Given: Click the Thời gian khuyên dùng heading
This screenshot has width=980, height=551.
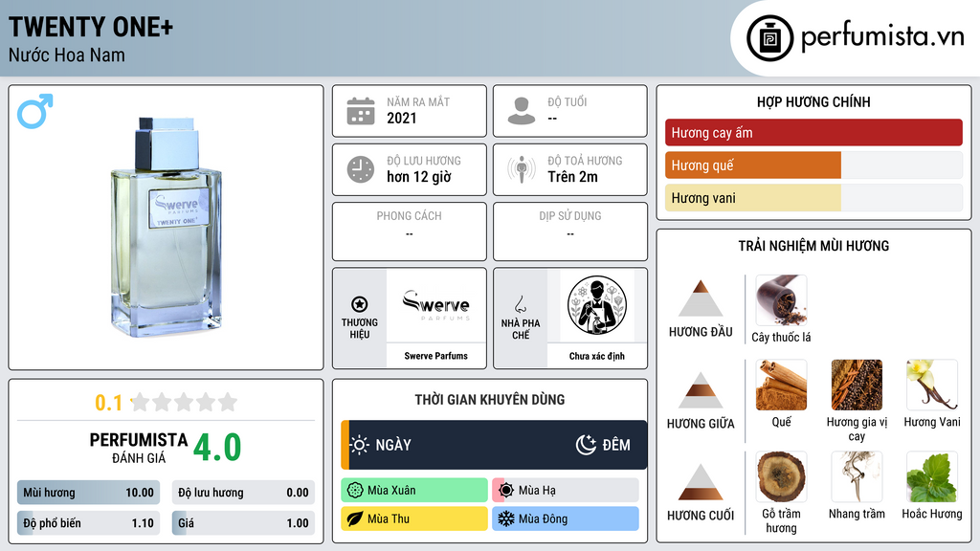Looking at the screenshot, I should [x=489, y=400].
